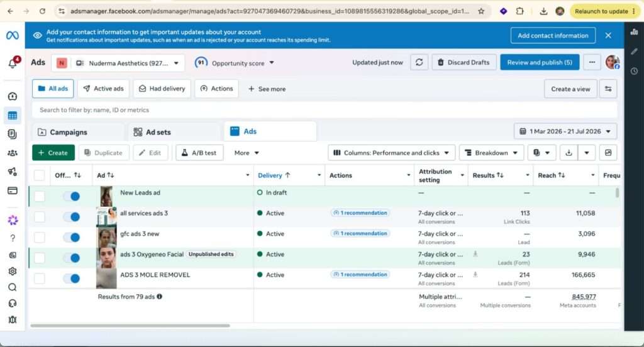
Task: Select the Had delivery view
Action: (x=162, y=89)
